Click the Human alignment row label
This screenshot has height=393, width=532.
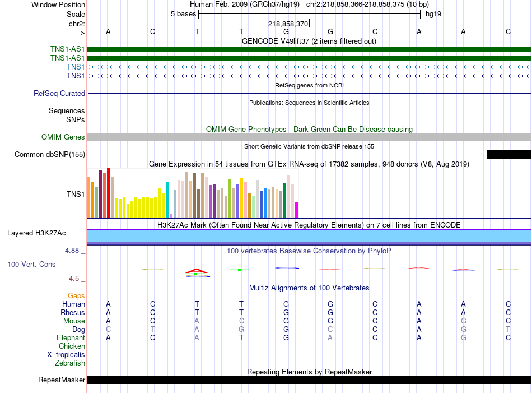click(x=73, y=304)
